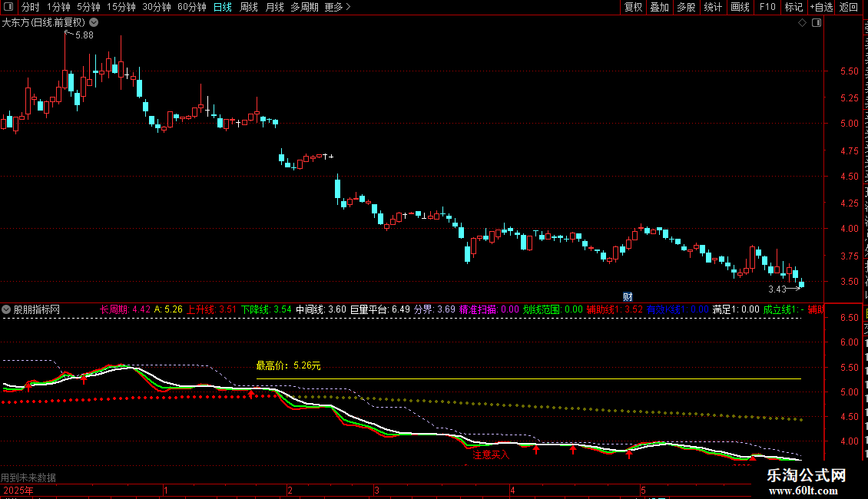Click the 股朋指标网 indicator name
Image resolution: width=868 pixels, height=499 pixels.
(x=37, y=310)
